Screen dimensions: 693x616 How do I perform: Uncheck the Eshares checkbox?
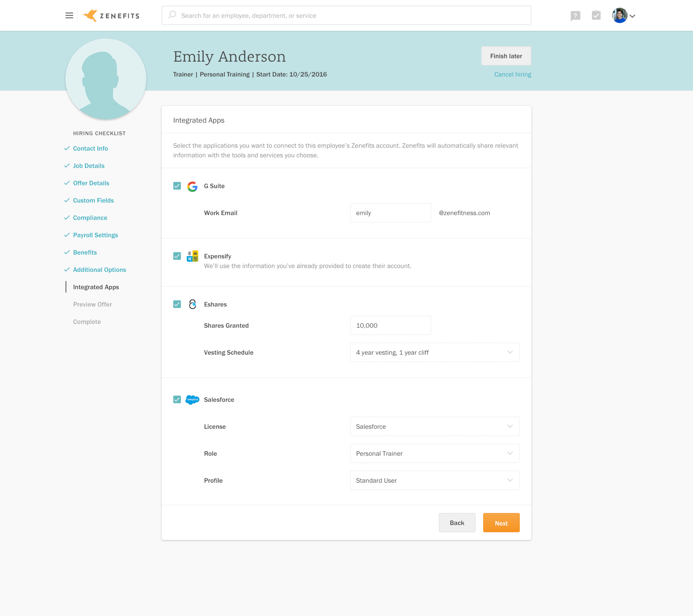pos(177,304)
